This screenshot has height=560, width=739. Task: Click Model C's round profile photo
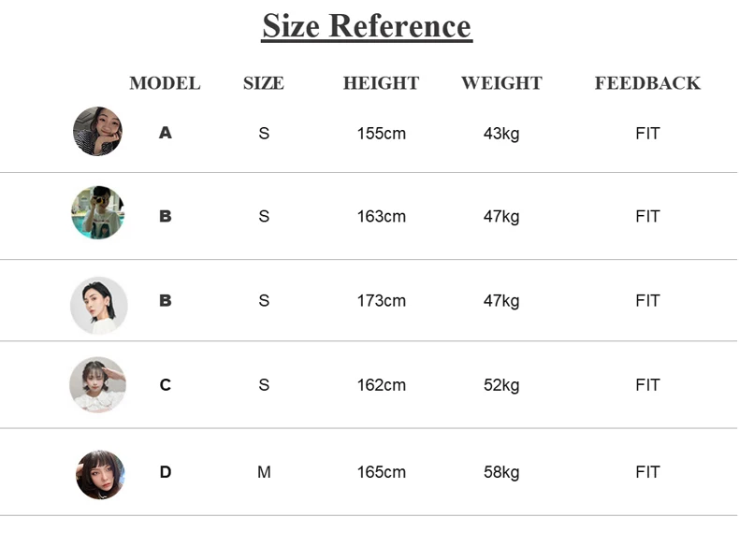pos(97,384)
